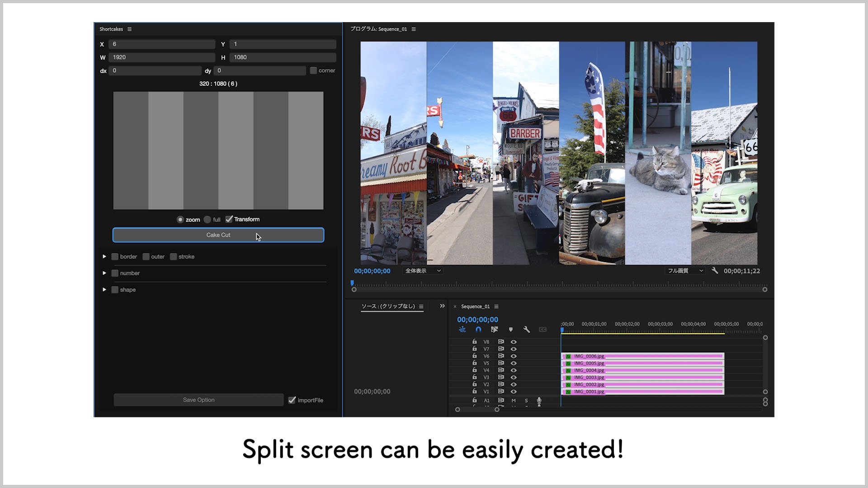Click the razor/linked selection icon next to snap

pos(494,329)
